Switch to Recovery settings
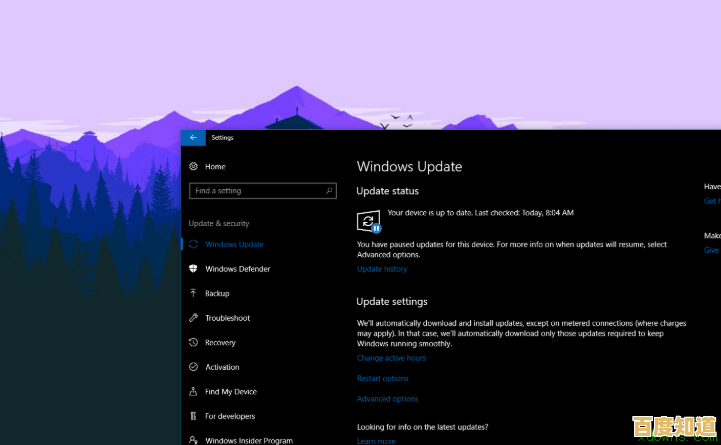The width and height of the screenshot is (721, 445). [220, 342]
